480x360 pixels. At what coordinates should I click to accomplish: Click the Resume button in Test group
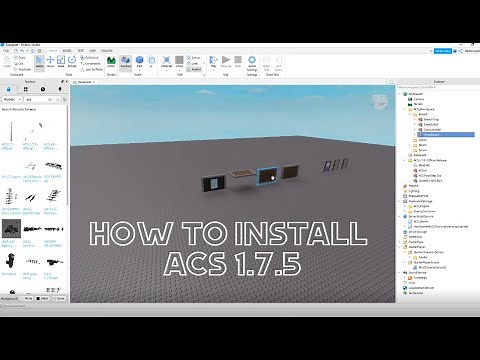226,62
